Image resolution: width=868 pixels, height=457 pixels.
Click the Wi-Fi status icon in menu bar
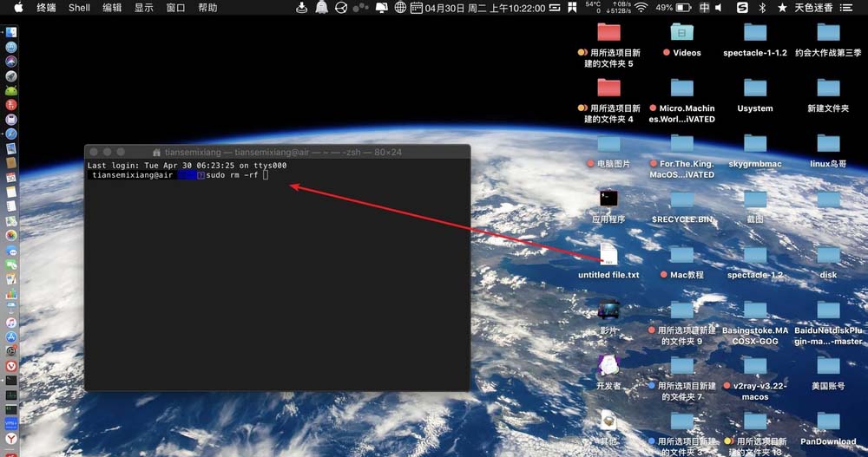tap(641, 8)
